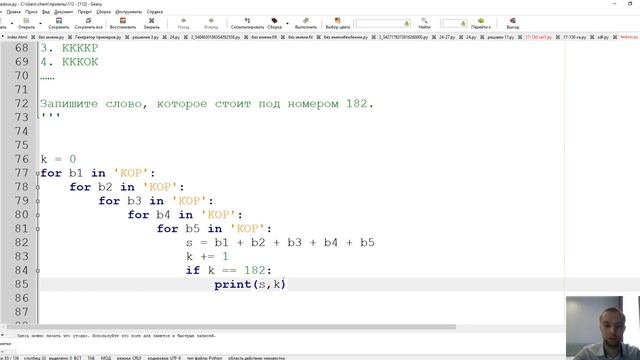Collapse fold marker at line 81
Image resolution: width=640 pixels, height=360 pixels.
click(38, 229)
